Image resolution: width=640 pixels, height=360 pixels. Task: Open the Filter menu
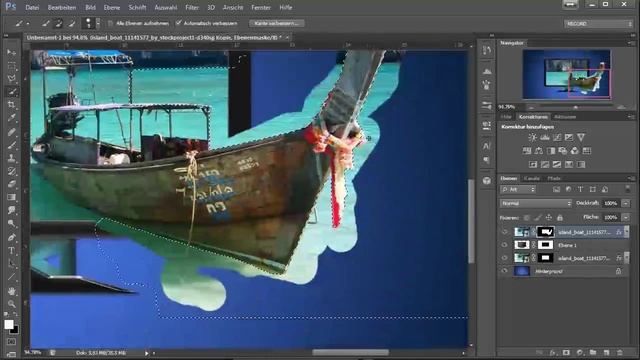[192, 7]
